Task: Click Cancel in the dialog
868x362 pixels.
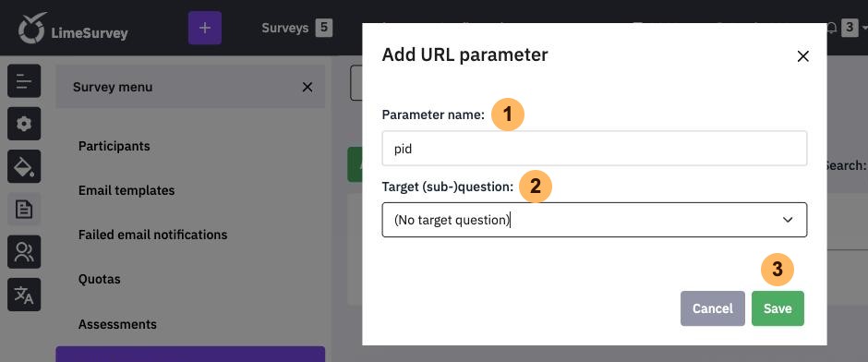Action: pos(713,308)
